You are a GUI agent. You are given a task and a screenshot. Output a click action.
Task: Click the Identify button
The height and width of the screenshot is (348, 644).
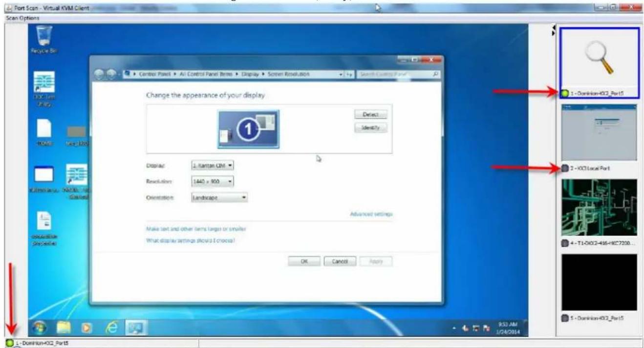(x=370, y=128)
